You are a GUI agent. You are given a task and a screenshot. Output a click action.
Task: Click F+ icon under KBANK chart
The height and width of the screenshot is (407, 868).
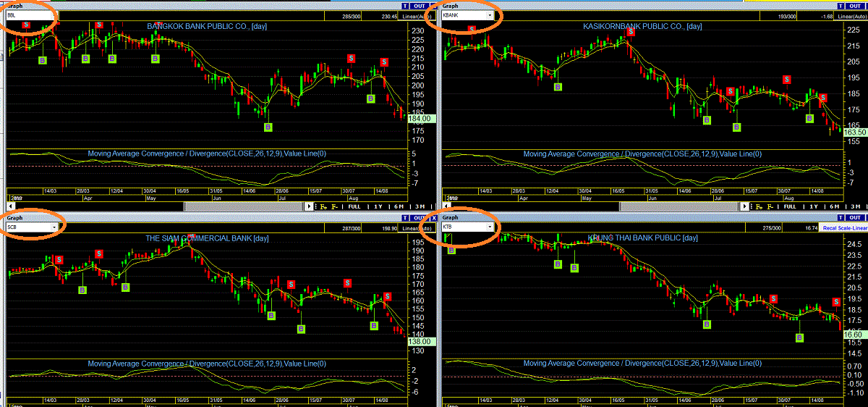759,206
